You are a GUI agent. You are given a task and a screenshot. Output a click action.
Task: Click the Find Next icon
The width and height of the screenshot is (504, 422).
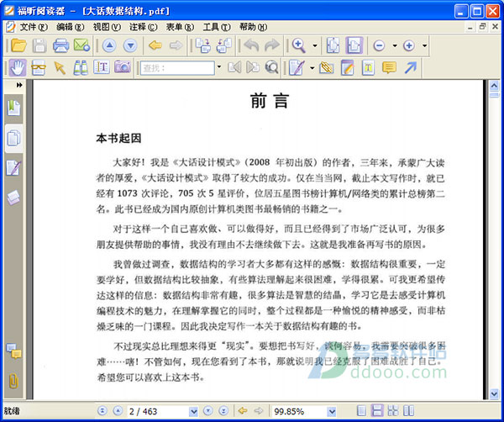pyautogui.click(x=253, y=67)
